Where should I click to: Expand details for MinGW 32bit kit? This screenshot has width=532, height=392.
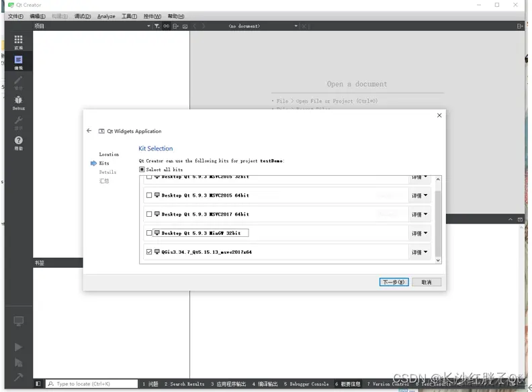point(420,234)
